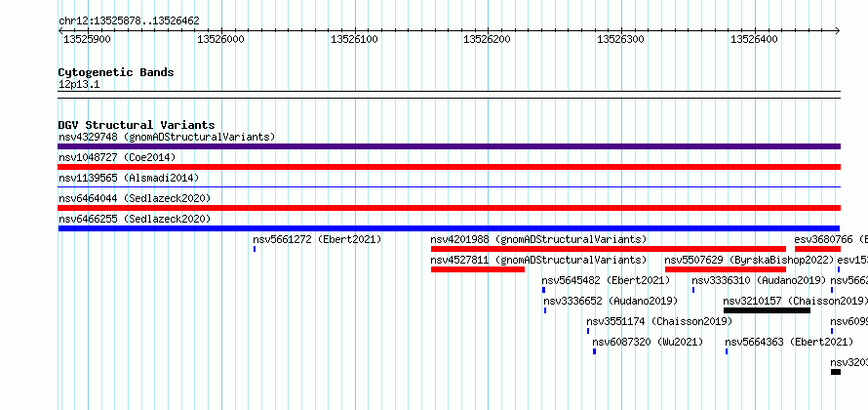This screenshot has height=410, width=868.
Task: Open variant label esv3680766
Action: pyautogui.click(x=824, y=240)
